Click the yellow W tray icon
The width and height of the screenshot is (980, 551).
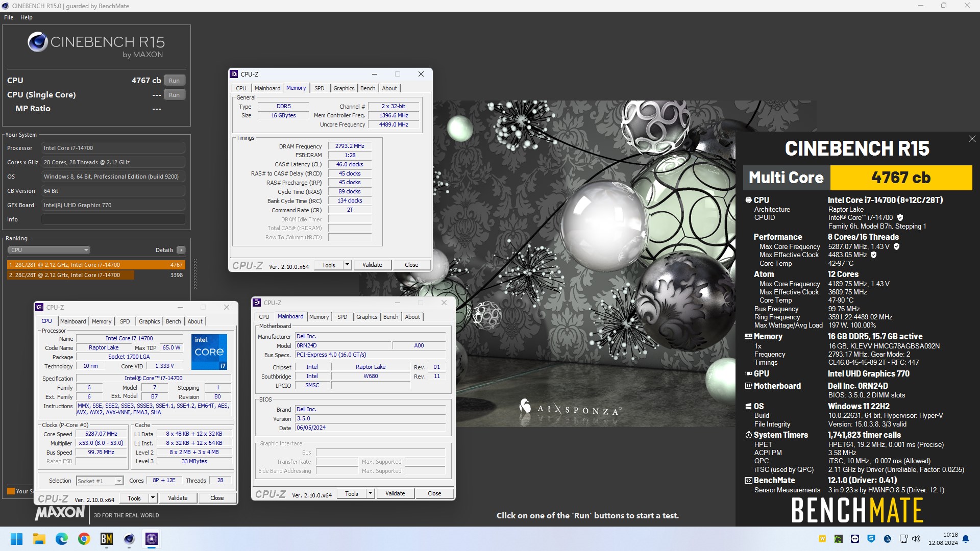tap(822, 539)
